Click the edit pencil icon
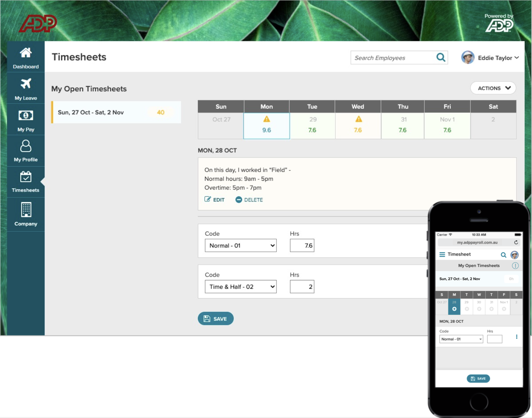This screenshot has height=418, width=532. coord(208,199)
